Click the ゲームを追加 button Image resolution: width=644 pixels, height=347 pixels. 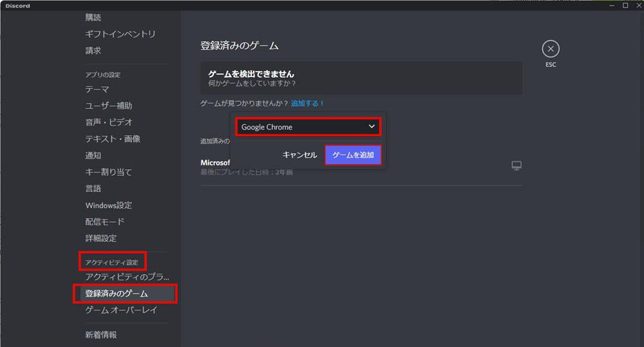(x=353, y=155)
